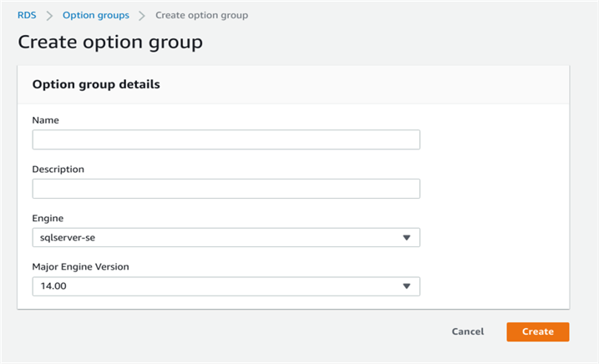Click the Engine field label
Image resolution: width=599 pixels, height=364 pixels.
[48, 218]
